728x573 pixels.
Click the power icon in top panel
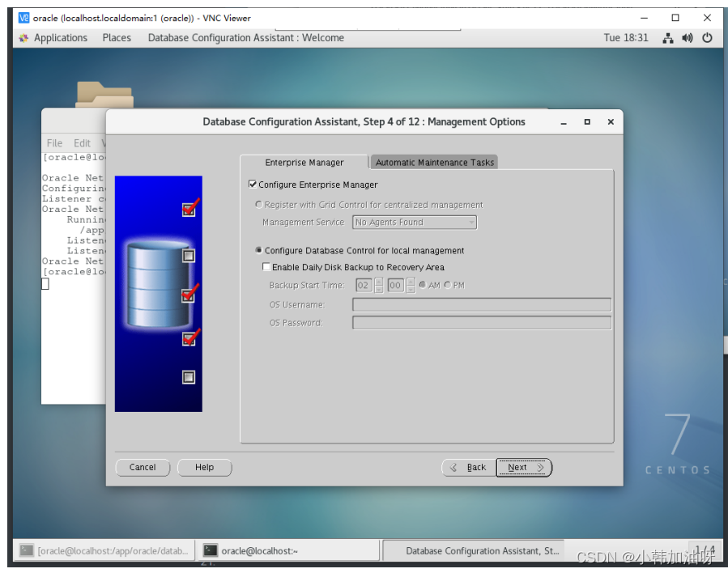coord(707,37)
